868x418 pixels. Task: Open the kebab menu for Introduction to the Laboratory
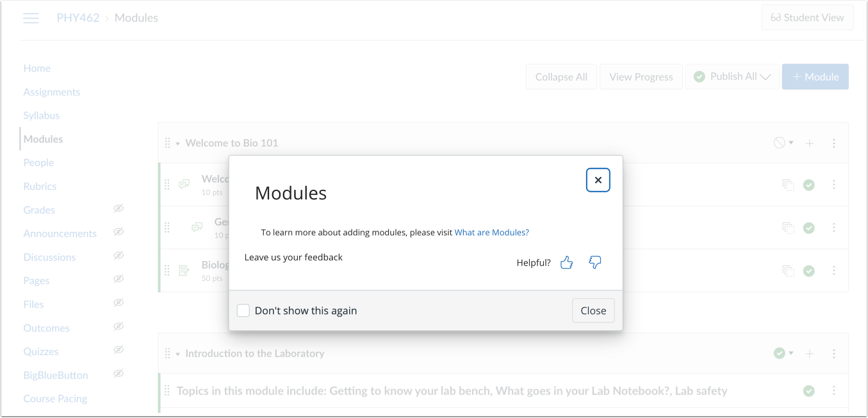(834, 353)
